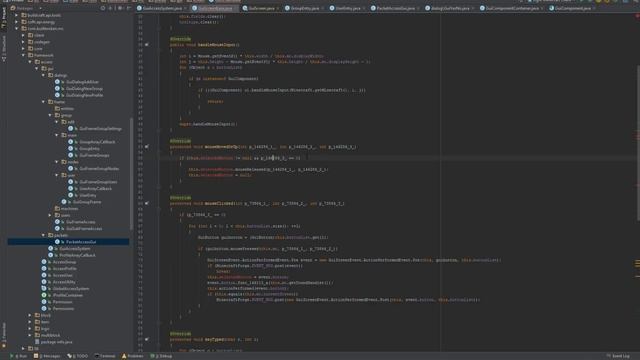
Task: Open the TODO tool window
Action: [x=78, y=356]
